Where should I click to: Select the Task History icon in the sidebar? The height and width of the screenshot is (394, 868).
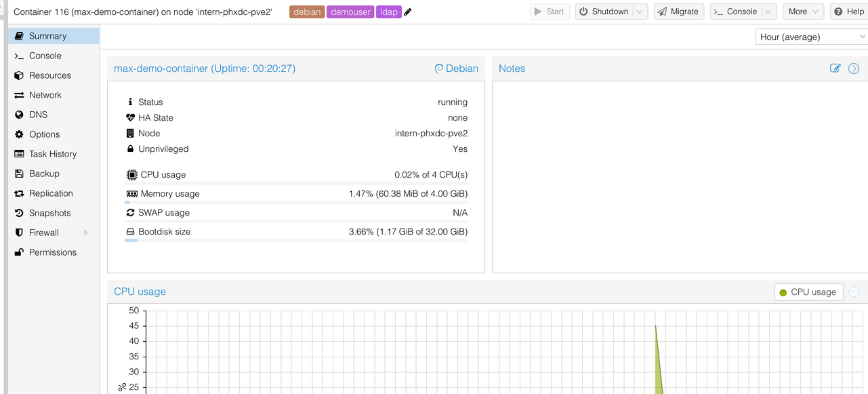pyautogui.click(x=18, y=154)
